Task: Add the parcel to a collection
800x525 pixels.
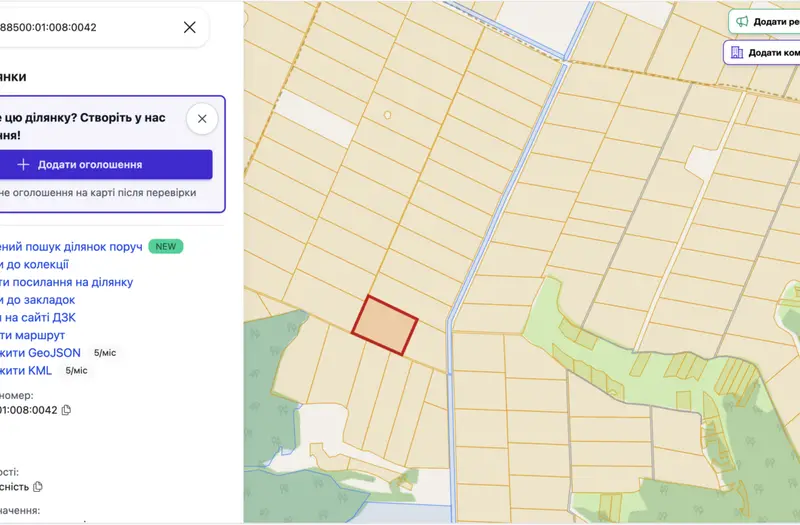Action: coord(34,265)
